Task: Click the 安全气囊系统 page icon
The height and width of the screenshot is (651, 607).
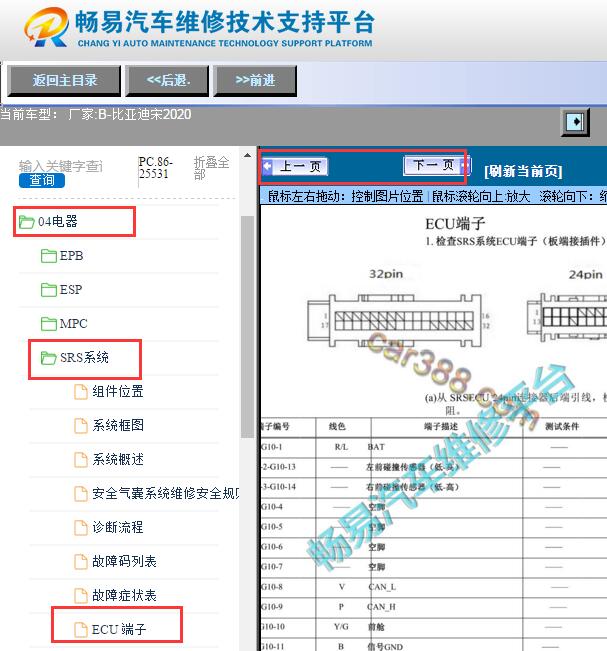Action: pos(81,494)
